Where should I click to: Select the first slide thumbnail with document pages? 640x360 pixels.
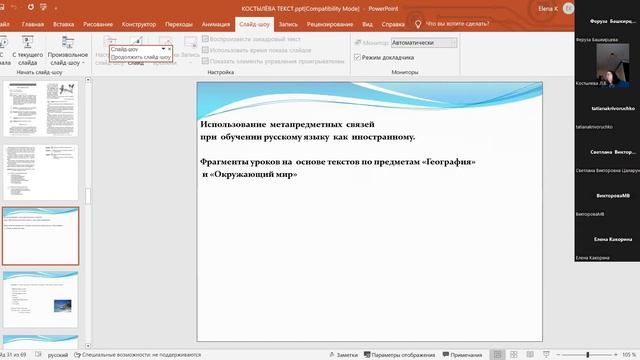[40, 108]
